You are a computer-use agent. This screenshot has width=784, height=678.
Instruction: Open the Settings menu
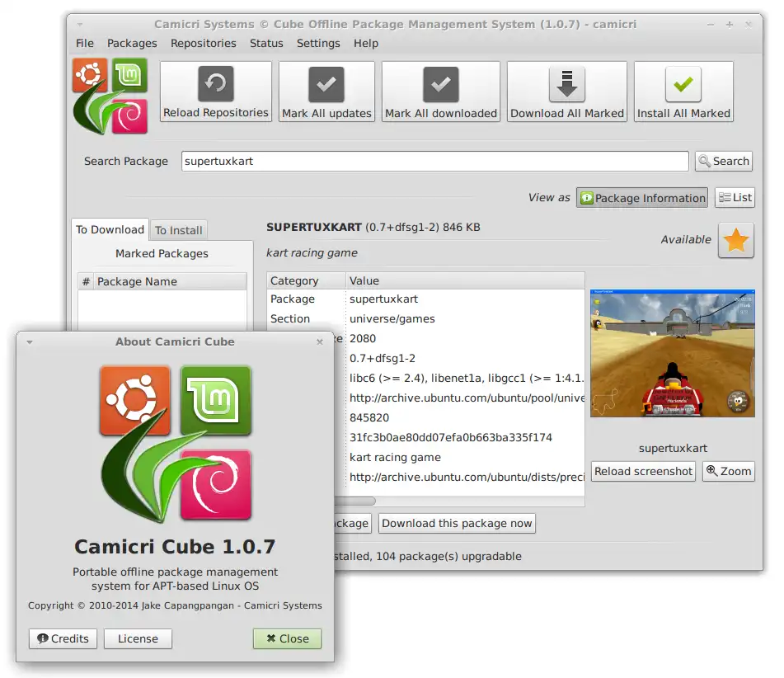click(x=318, y=44)
